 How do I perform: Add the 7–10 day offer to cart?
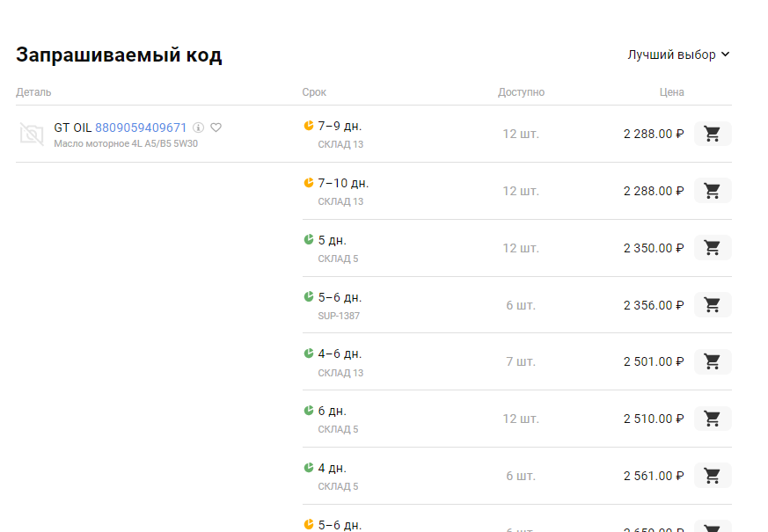713,191
